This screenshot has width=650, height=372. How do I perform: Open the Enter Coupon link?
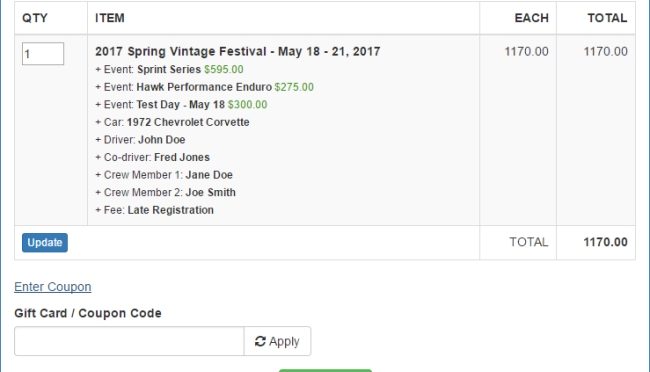coord(53,287)
